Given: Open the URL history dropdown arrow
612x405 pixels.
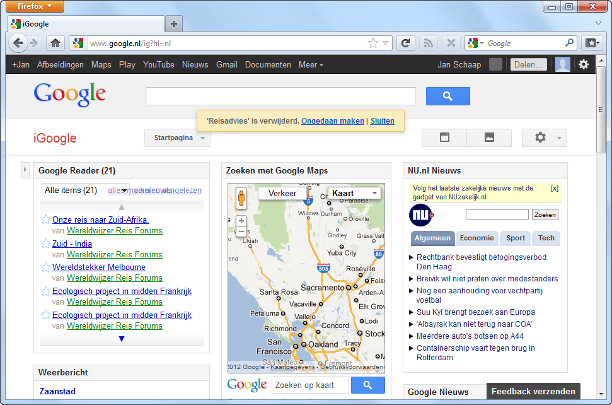Looking at the screenshot, I should tap(385, 43).
